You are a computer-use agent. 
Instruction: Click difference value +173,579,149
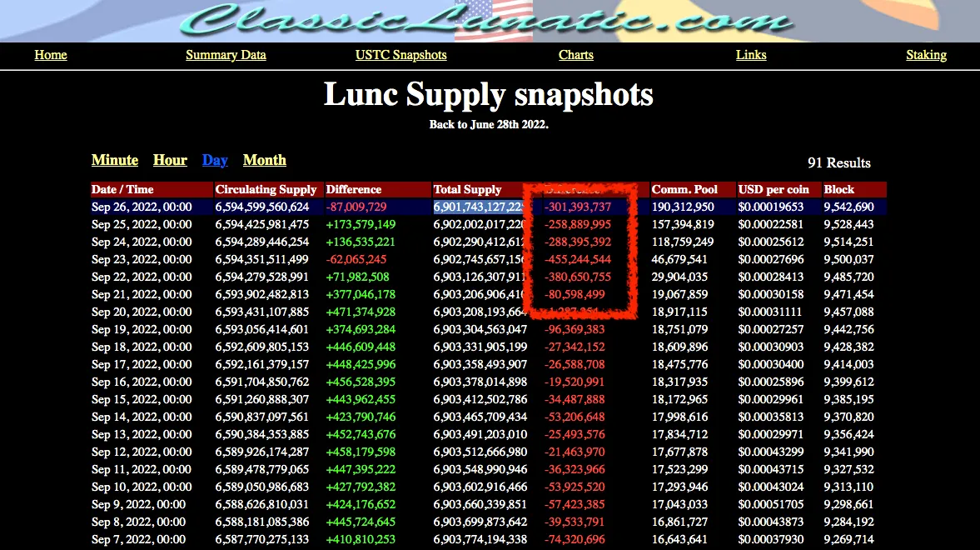click(361, 225)
